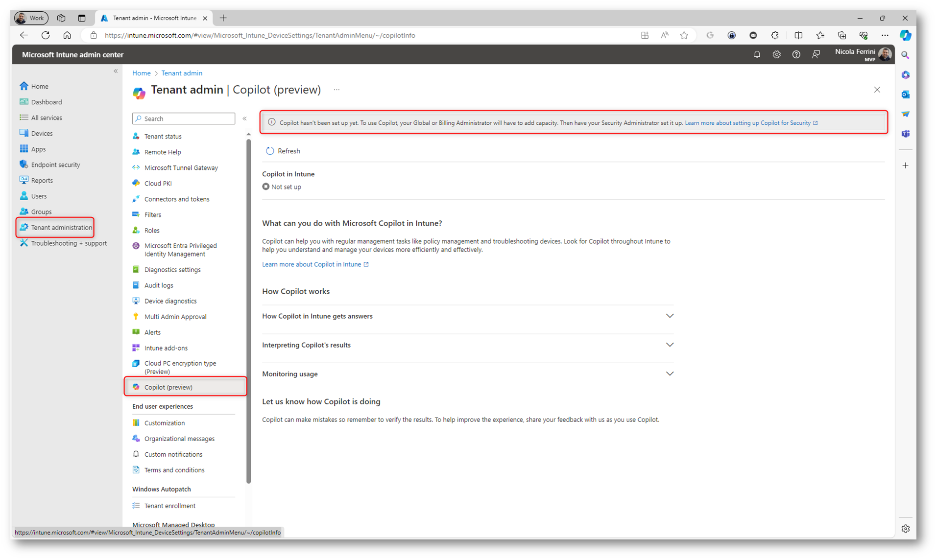Open the favorites list icon

coord(820,35)
